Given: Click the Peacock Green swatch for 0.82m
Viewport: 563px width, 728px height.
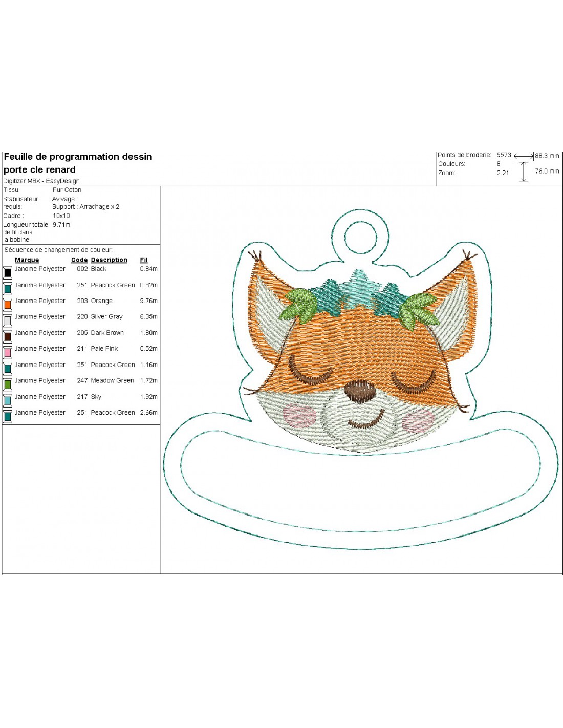Looking at the screenshot, I should (x=8, y=288).
